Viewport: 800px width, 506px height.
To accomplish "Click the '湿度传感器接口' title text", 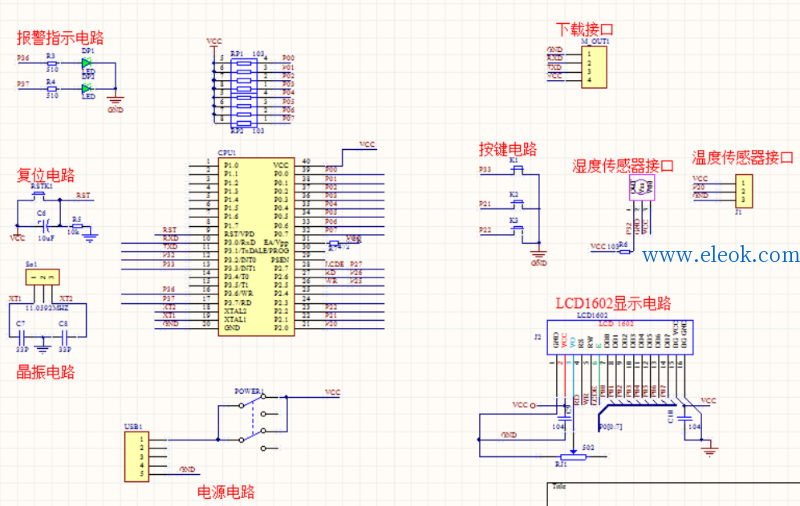I will 623,166.
